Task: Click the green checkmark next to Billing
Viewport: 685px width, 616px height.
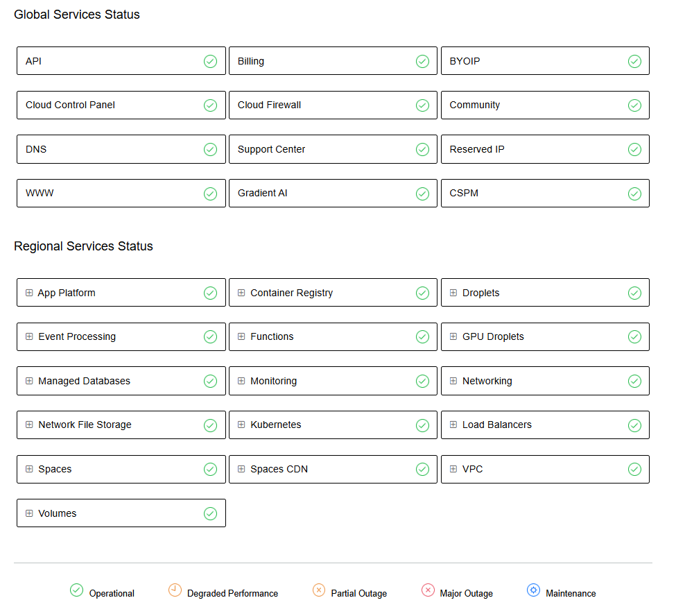Action: point(422,61)
